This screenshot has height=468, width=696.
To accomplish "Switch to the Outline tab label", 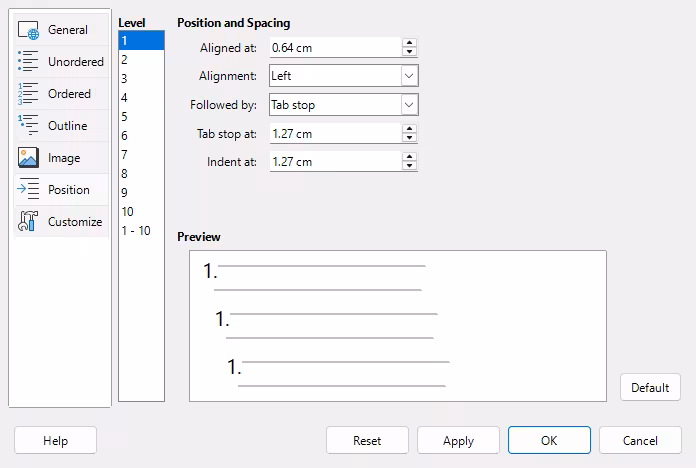I will tap(67, 126).
